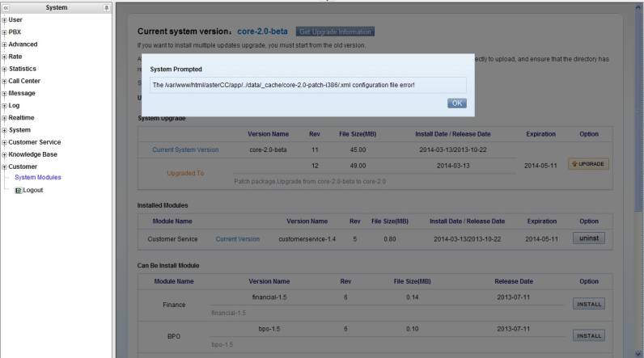Screen dimensions: 644x358
Task: Collapse the System sidebar panel
Action: pyautogui.click(x=6, y=7)
